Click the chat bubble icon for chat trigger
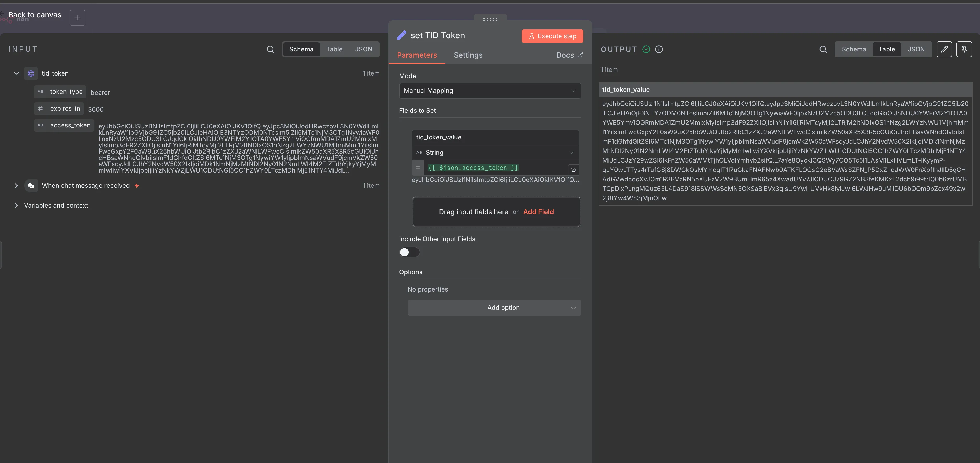 31,186
